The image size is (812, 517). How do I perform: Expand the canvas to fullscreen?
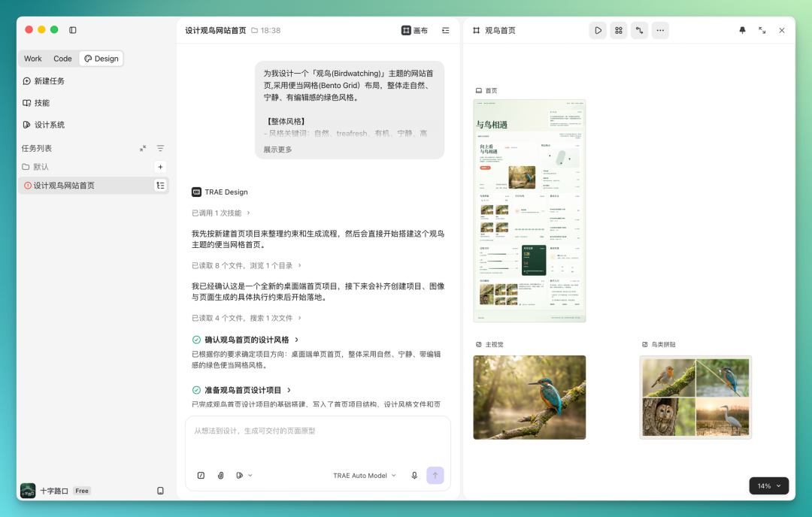[x=762, y=31]
